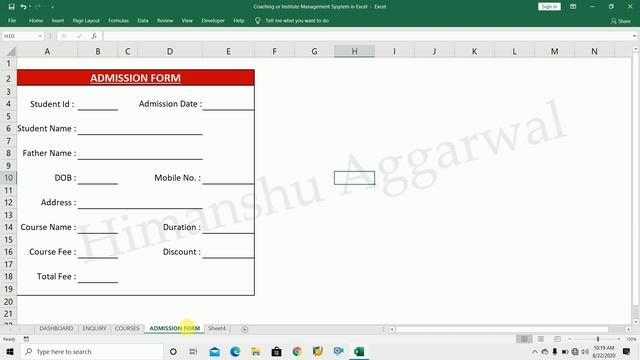This screenshot has height=360, width=640.
Task: Add a new sheet with the plus icon
Action: pyautogui.click(x=244, y=329)
